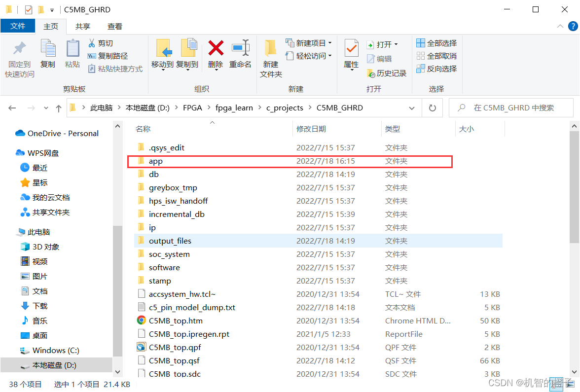This screenshot has height=392, width=580.
Task: Go back with left arrow
Action: click(x=12, y=108)
